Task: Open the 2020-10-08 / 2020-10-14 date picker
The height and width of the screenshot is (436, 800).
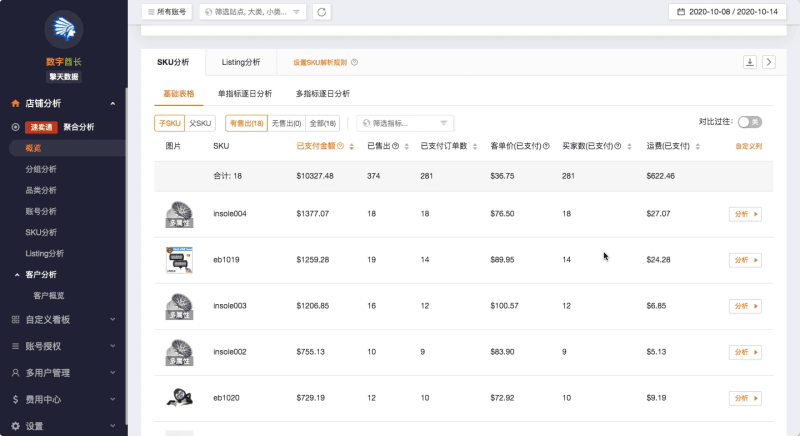Action: (x=728, y=11)
